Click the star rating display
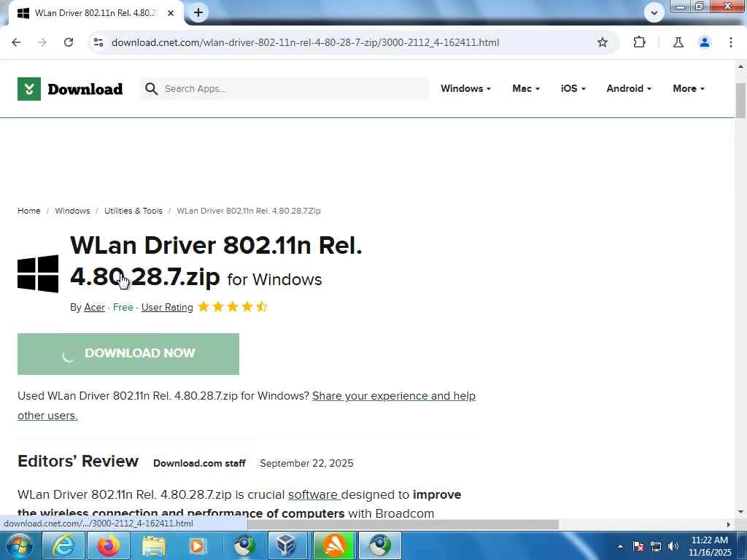Screen dimensions: 747x560 pyautogui.click(x=233, y=307)
